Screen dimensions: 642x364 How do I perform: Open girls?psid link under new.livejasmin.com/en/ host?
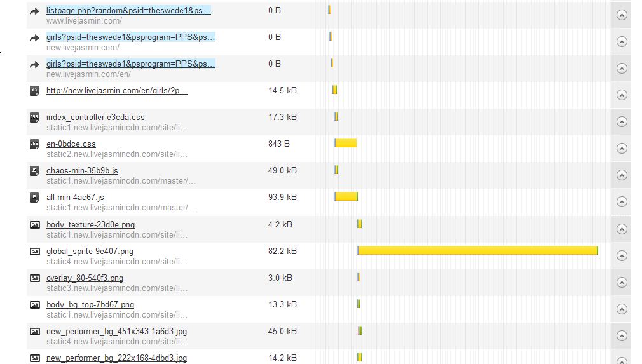click(130, 64)
